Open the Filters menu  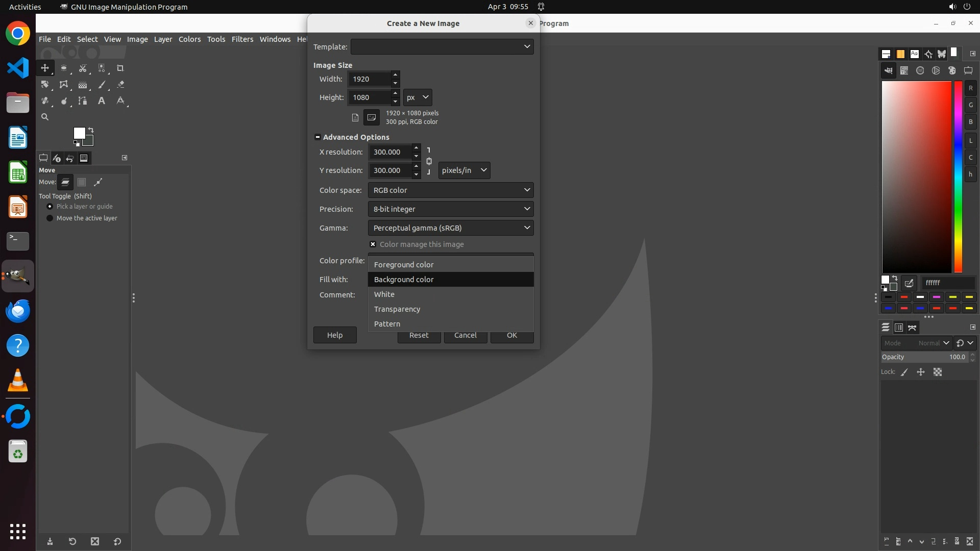[x=242, y=39]
